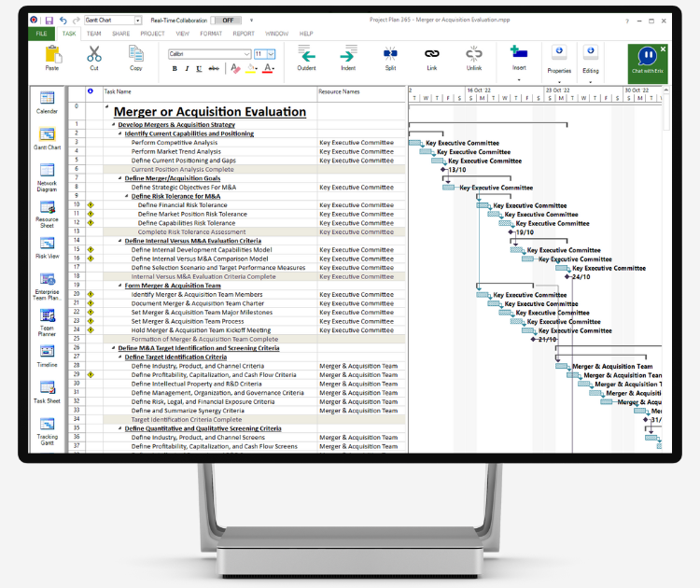700x588 pixels.
Task: Collapse Define Target Identification Criteria
Action: coord(120,357)
